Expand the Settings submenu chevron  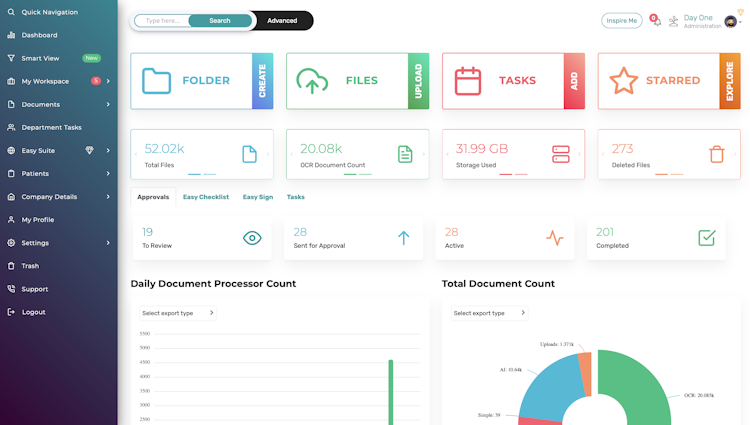pos(108,243)
